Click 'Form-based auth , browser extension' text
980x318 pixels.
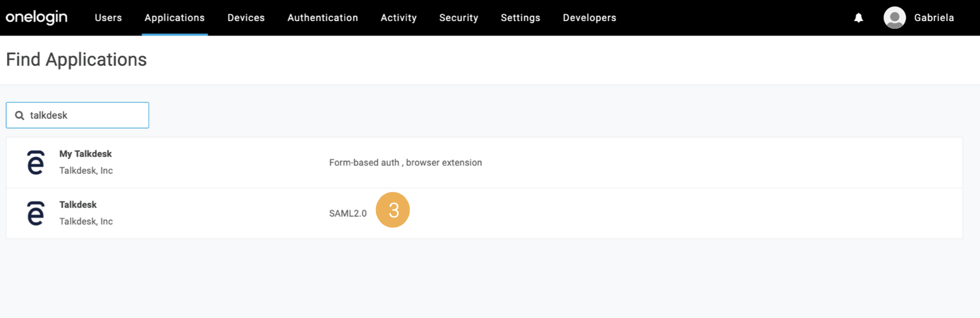pos(405,163)
